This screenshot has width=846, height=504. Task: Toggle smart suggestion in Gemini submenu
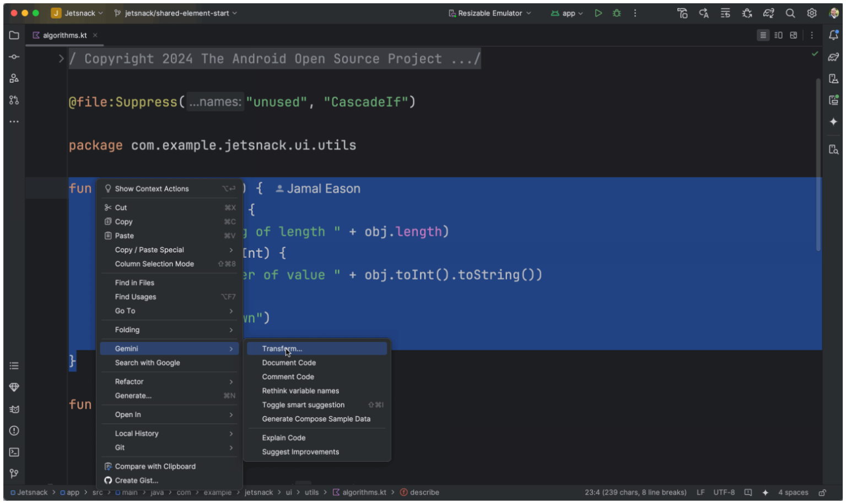(x=303, y=405)
